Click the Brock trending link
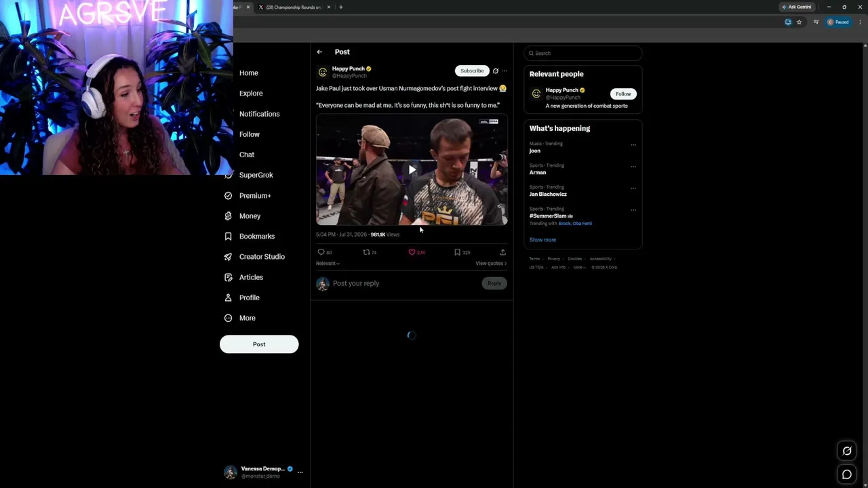The image size is (868, 488). 564,224
